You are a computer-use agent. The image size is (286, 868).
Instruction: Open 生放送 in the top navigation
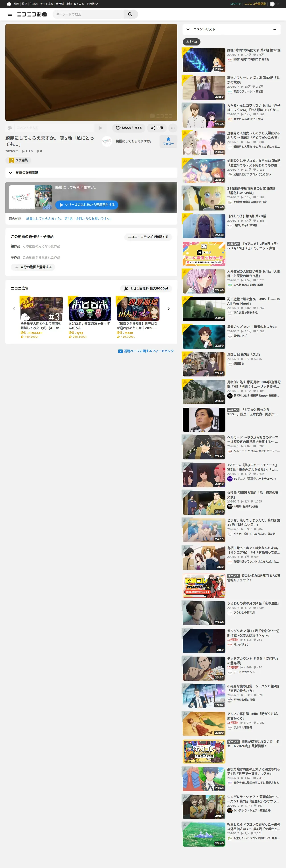[x=34, y=4]
